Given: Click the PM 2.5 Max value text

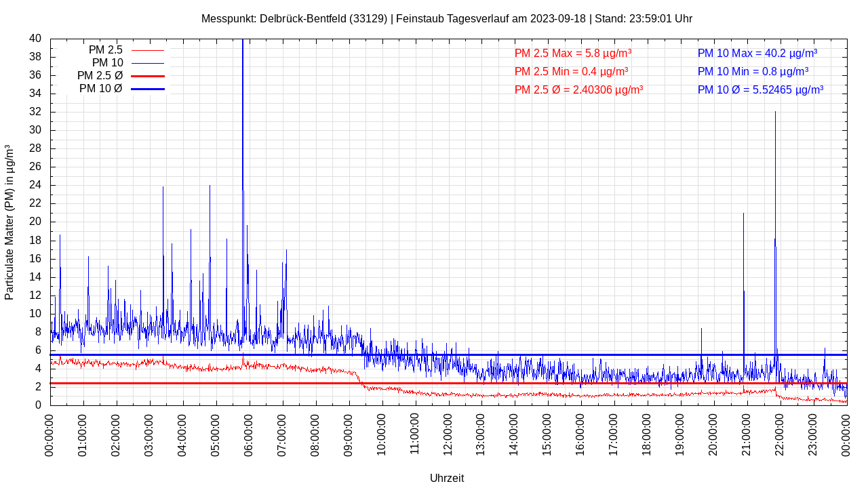Looking at the screenshot, I should tap(573, 53).
